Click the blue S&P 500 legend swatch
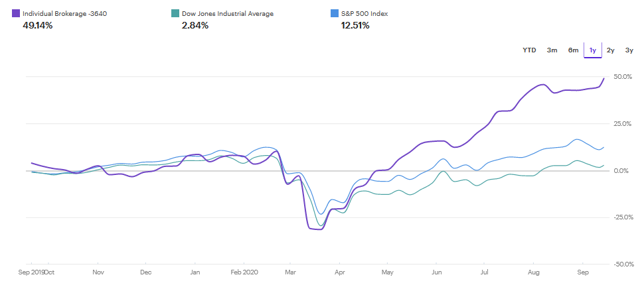 [335, 13]
